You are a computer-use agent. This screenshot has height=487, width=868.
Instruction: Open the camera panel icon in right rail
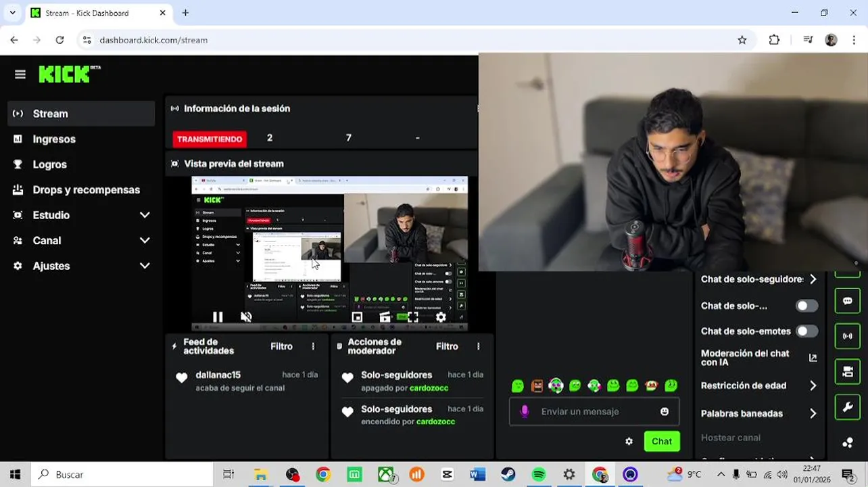coord(848,371)
